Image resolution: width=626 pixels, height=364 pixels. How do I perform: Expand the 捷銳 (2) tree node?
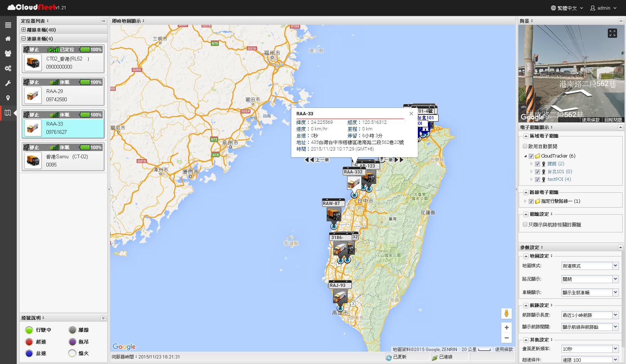pos(531,164)
